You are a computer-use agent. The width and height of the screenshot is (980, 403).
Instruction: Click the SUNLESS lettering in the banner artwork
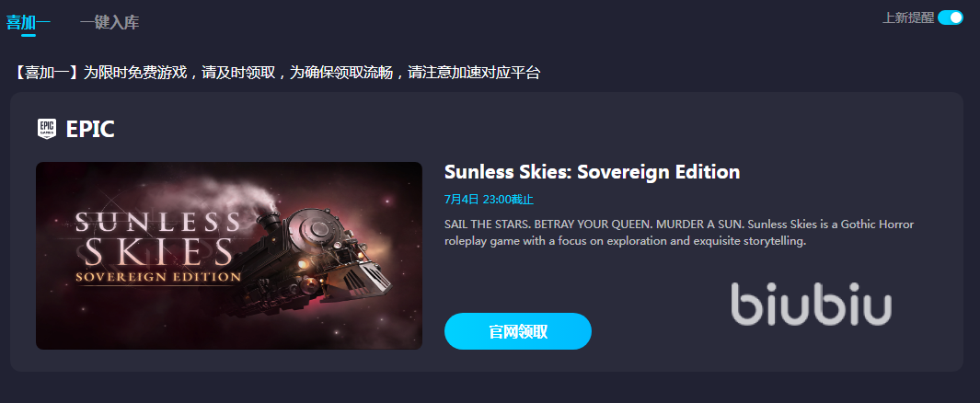pyautogui.click(x=158, y=221)
